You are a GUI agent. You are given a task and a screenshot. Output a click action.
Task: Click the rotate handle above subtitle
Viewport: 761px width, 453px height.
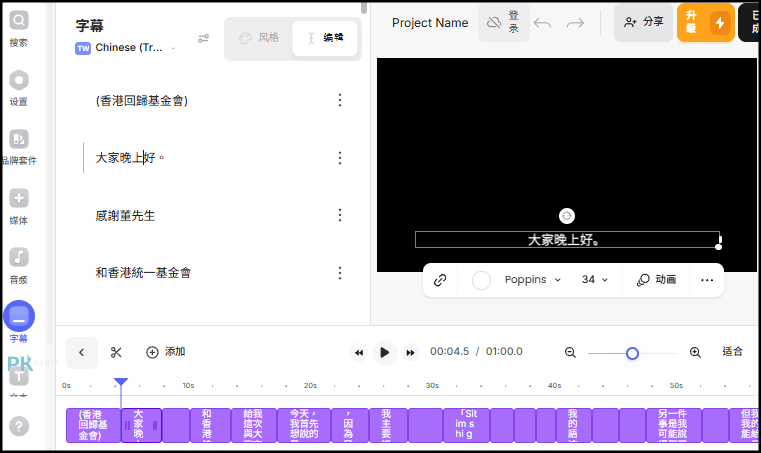click(x=567, y=216)
